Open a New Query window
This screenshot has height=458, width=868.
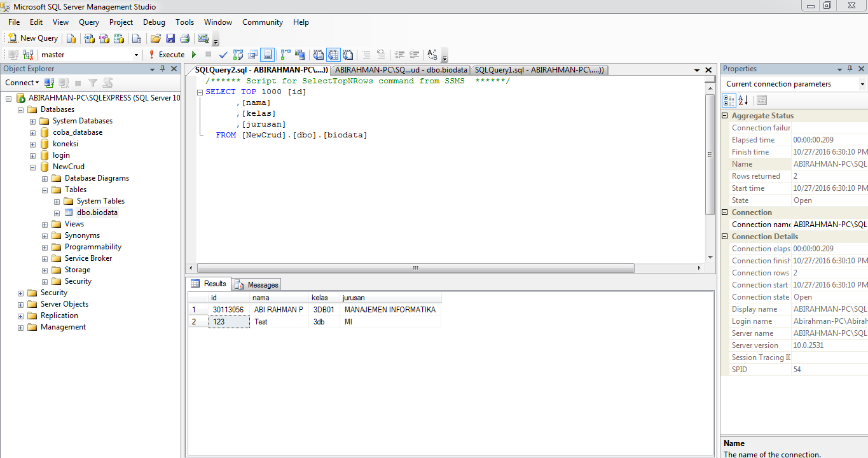pos(32,38)
